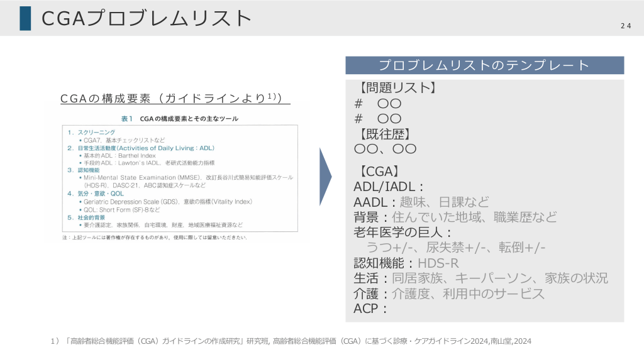
Task: Click the slide page number 24
Action: [625, 26]
